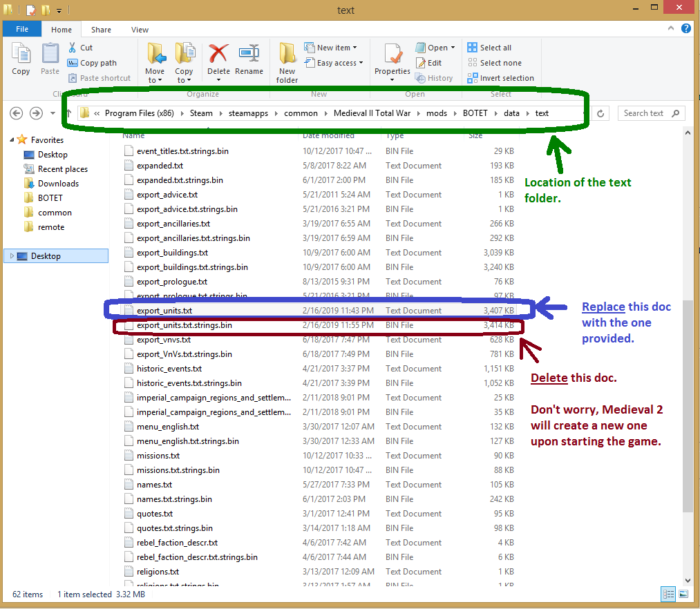Open the New item dropdown
Screen dimensions: 700x609
[x=337, y=48]
